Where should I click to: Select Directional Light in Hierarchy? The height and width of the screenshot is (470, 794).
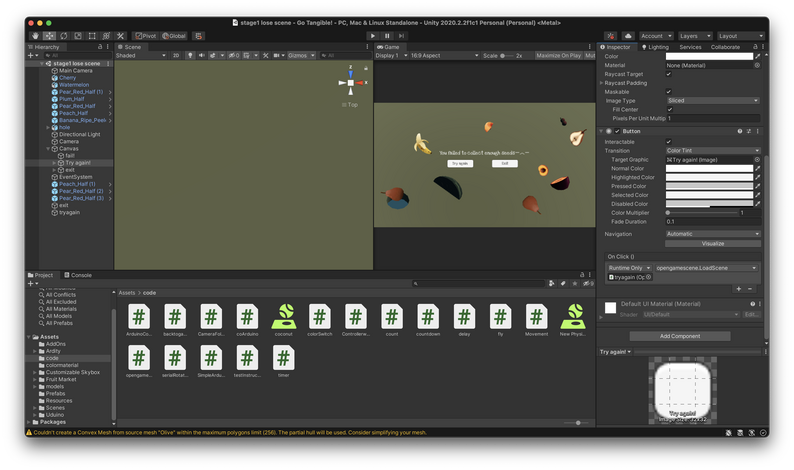tap(79, 134)
